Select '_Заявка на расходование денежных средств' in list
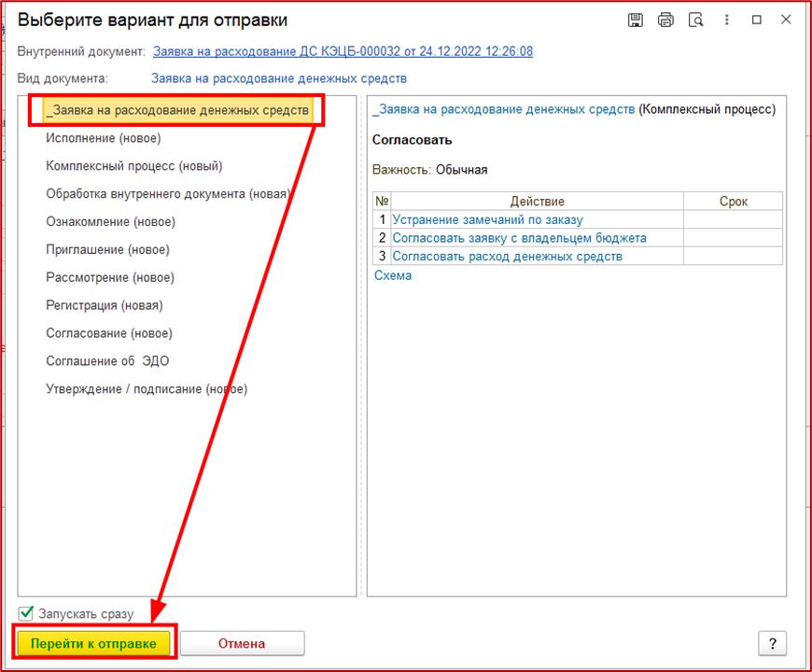This screenshot has width=812, height=672. [177, 110]
